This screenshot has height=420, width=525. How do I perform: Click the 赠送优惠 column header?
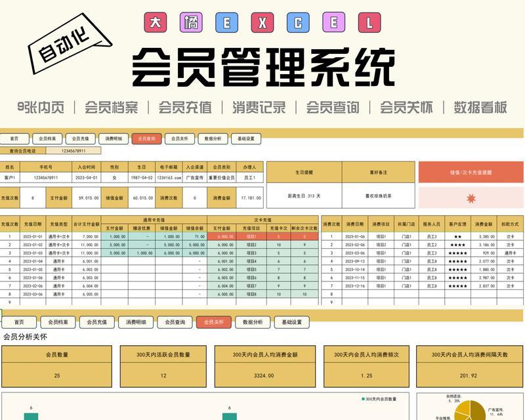(x=142, y=228)
